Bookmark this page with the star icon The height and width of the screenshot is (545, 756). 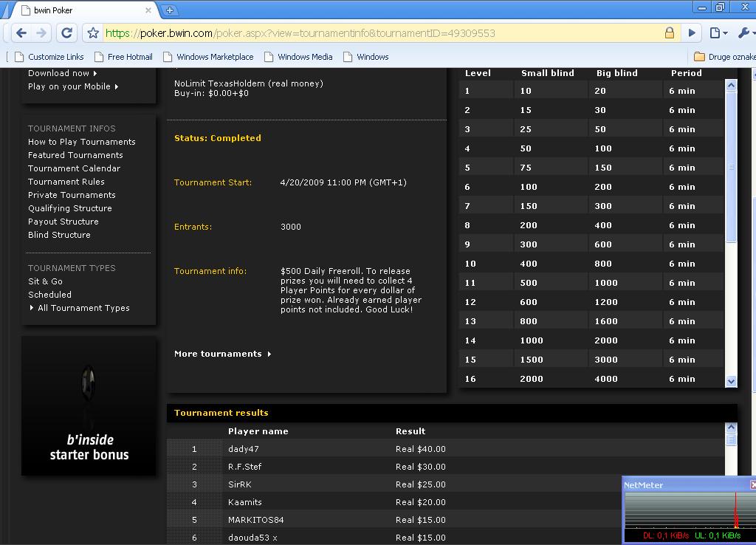(x=93, y=32)
